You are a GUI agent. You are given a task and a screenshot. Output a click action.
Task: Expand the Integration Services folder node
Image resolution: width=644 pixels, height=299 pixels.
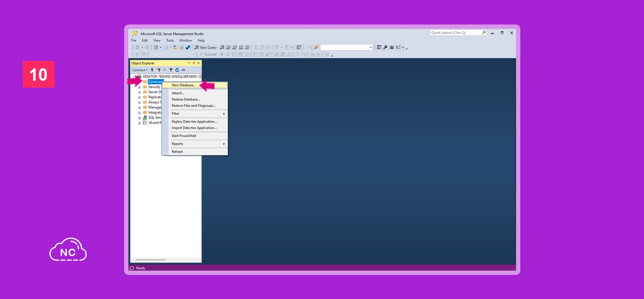139,113
